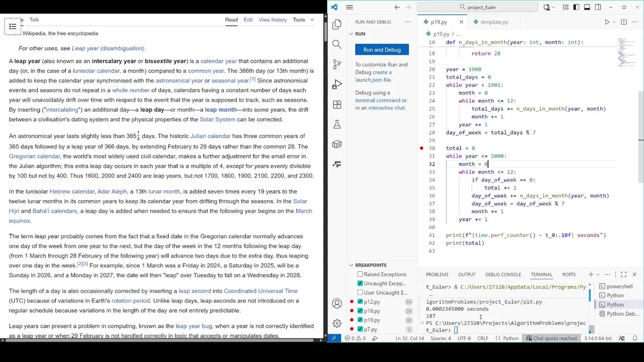Image resolution: width=644 pixels, height=362 pixels.
Task: Show errors and warnings count in status bar
Action: click(x=355, y=338)
